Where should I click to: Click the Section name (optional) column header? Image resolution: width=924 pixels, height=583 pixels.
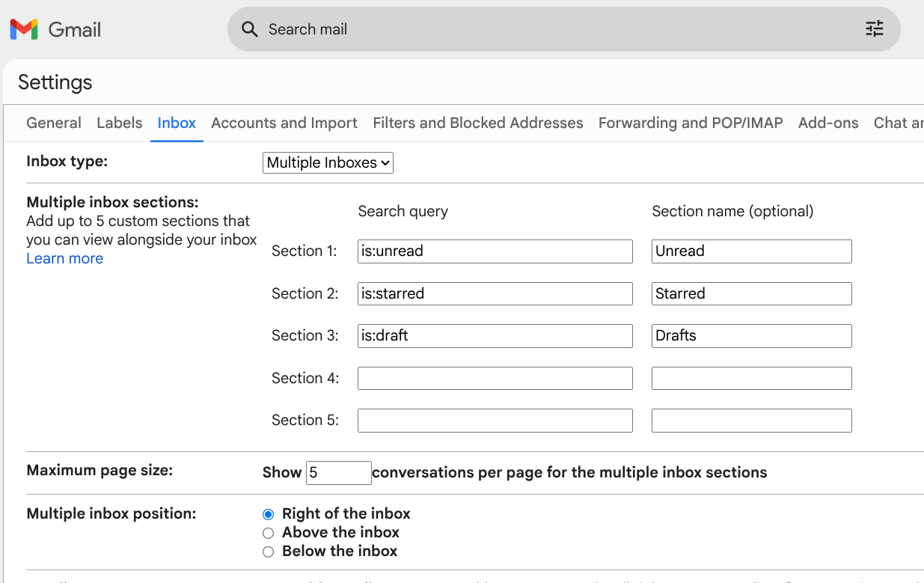point(732,211)
